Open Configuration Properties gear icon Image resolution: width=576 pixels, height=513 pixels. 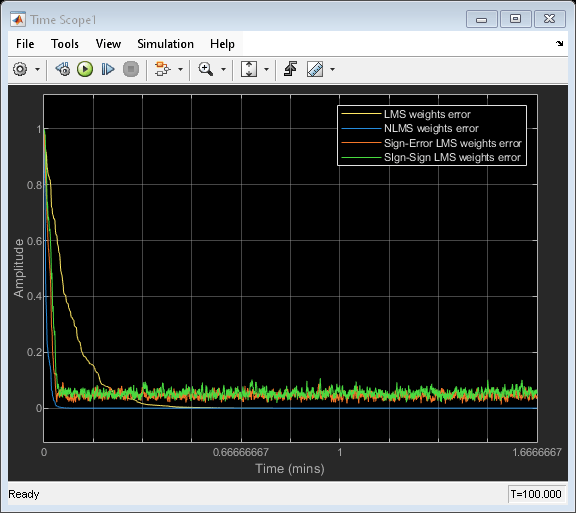pyautogui.click(x=20, y=69)
